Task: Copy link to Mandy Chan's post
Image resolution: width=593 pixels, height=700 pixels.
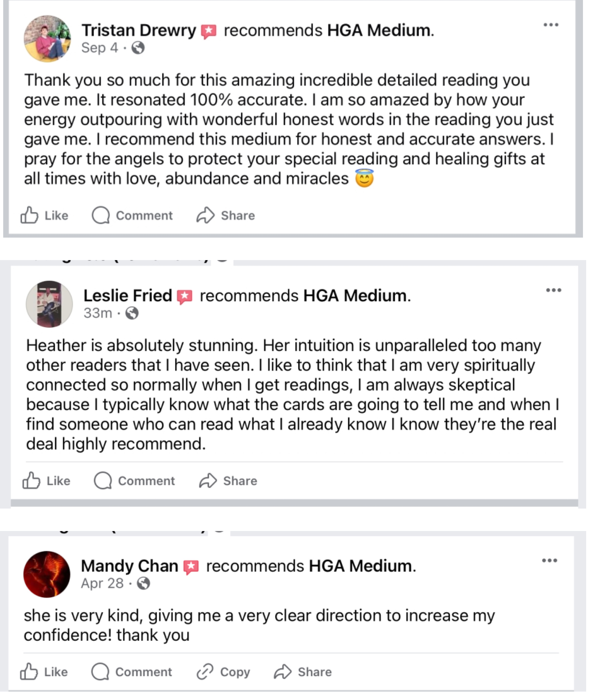Action: point(223,672)
